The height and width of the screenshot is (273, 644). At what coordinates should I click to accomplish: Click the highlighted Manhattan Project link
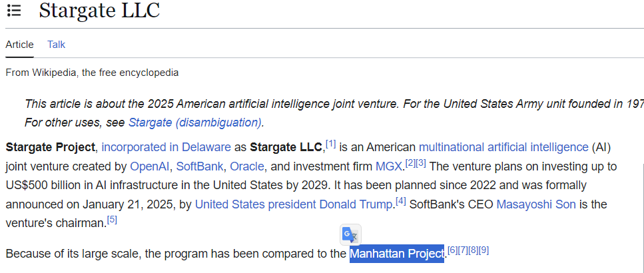[x=397, y=254]
